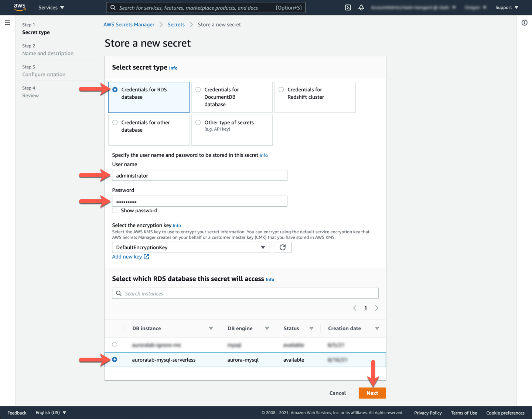Select Credentials for Redshift cluster option
532x419 pixels.
pos(282,89)
